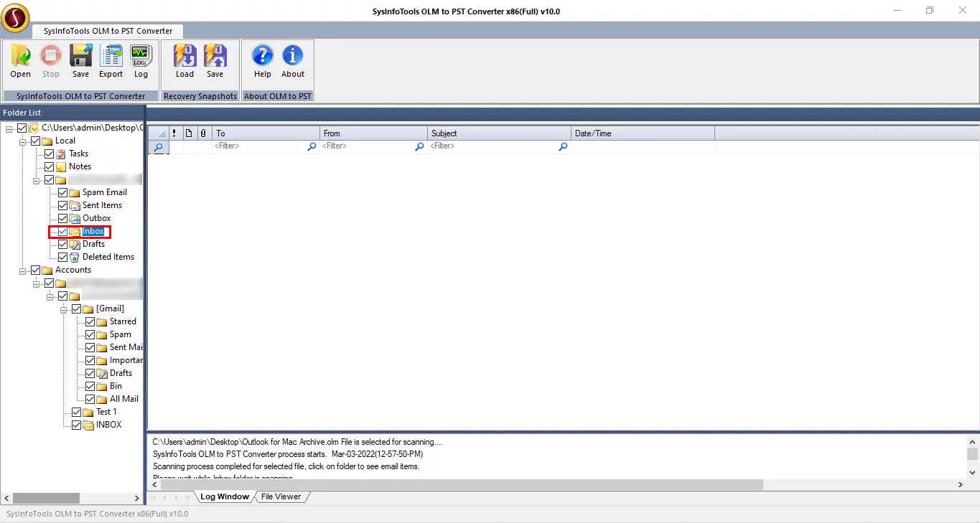Click the log pane horizontal scrollbar thumb
Screen dimensions: 980x523
coord(460,485)
